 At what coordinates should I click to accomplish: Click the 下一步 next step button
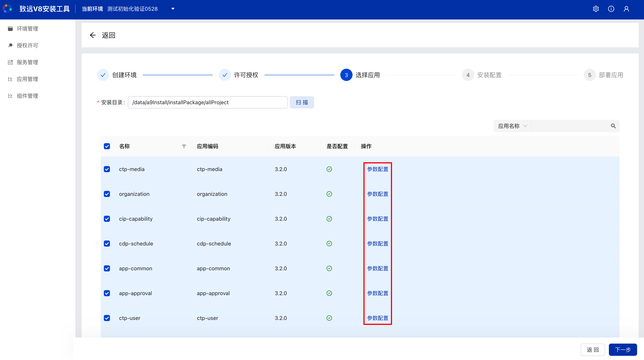(x=623, y=350)
